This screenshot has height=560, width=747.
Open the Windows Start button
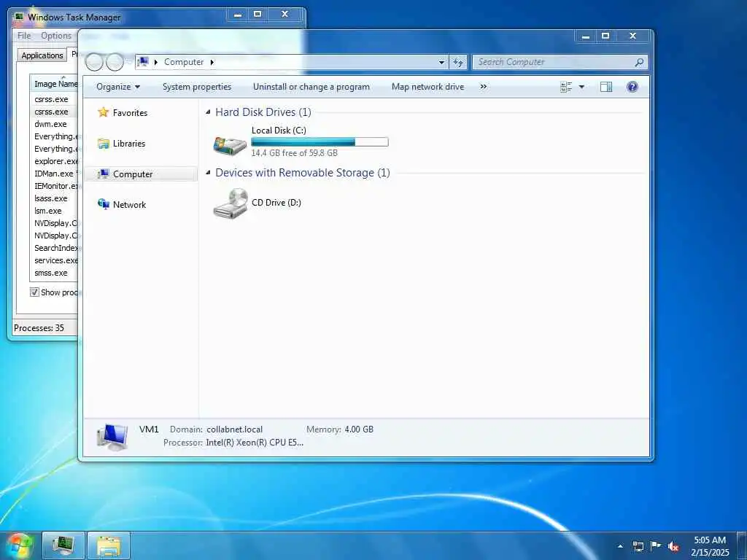click(x=19, y=545)
